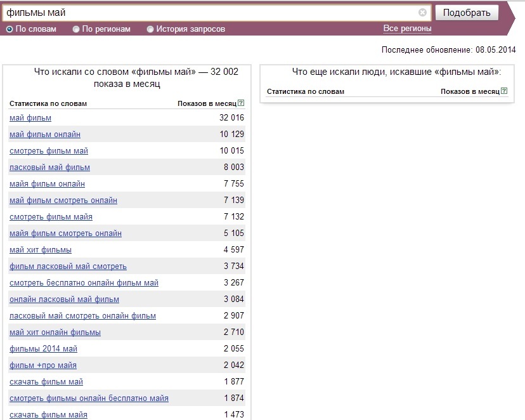Open the 'майя фильм онлайн' link
This screenshot has width=525, height=420.
47,184
